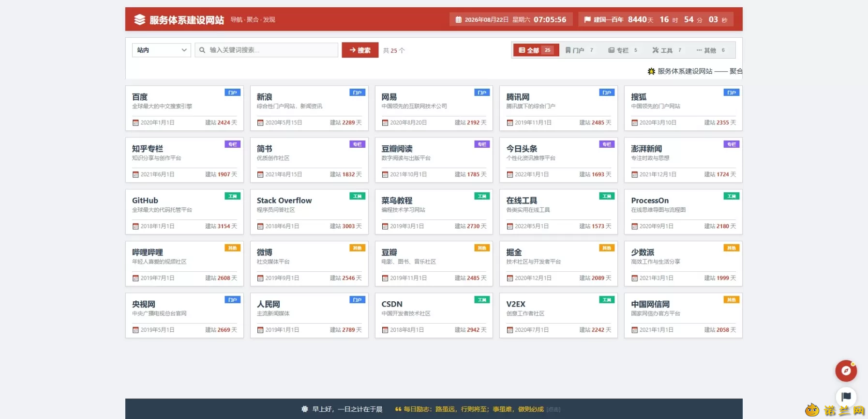Click the gear icon in footer greeting
Image resolution: width=868 pixels, height=419 pixels.
[x=305, y=409]
